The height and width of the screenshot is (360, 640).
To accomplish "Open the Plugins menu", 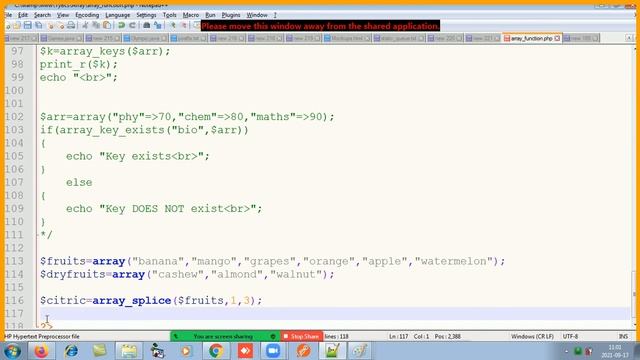I will point(231,15).
